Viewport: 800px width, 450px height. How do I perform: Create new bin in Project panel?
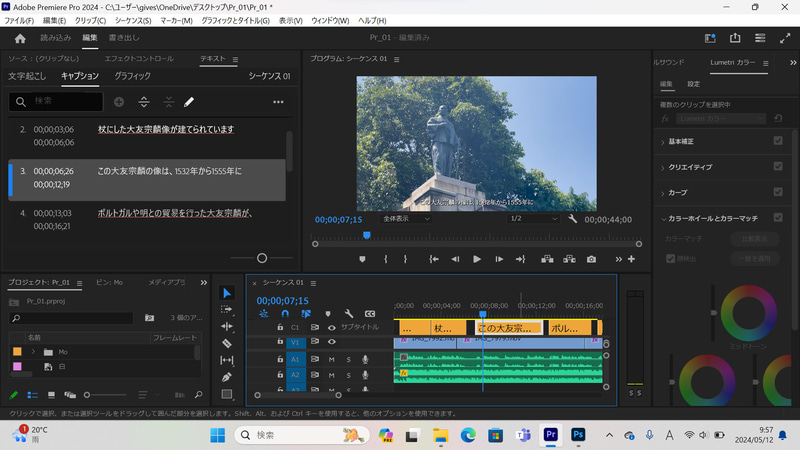(149, 318)
